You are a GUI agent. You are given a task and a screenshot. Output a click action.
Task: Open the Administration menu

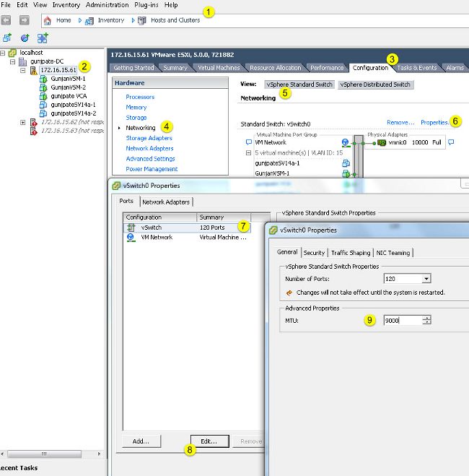[107, 5]
